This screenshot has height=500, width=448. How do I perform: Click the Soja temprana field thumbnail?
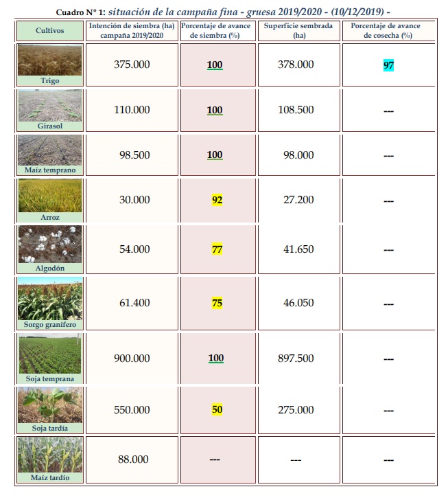(x=49, y=354)
